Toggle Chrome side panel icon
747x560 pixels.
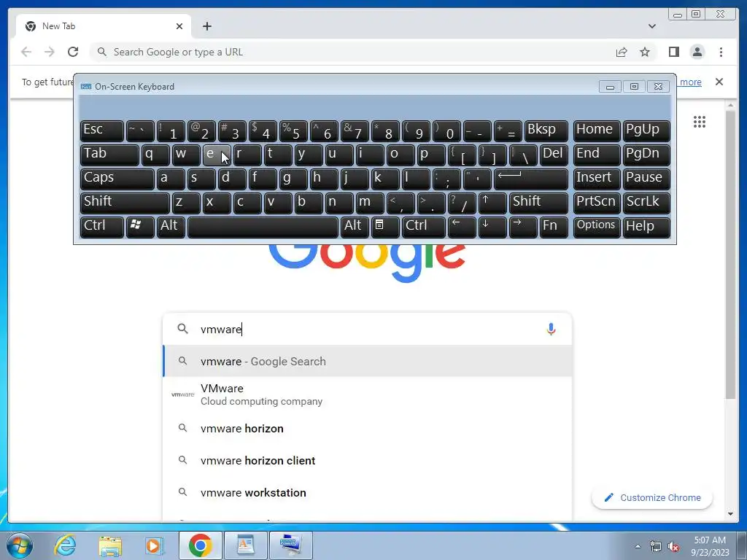pos(673,52)
